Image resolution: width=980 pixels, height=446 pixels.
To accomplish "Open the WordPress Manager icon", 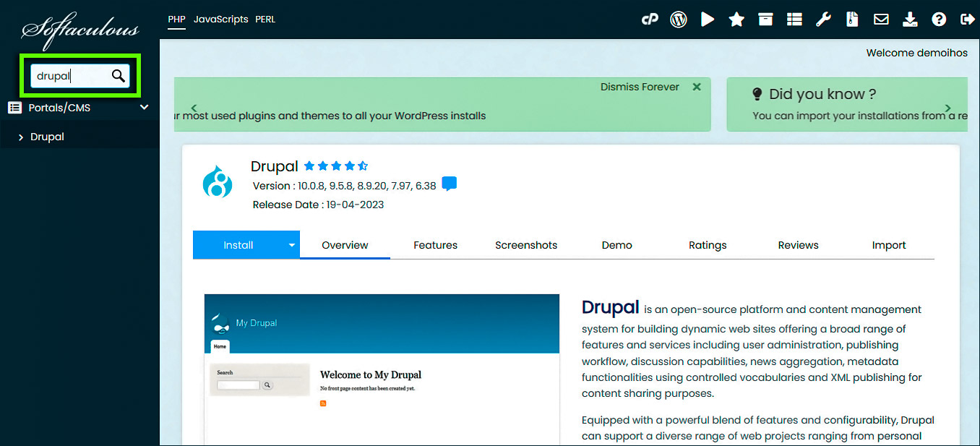I will coord(678,19).
